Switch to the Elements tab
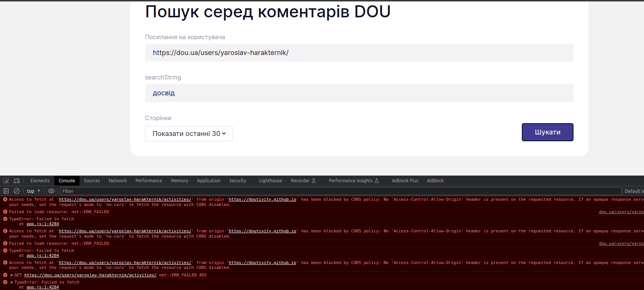This screenshot has width=644, height=290. pos(40,181)
